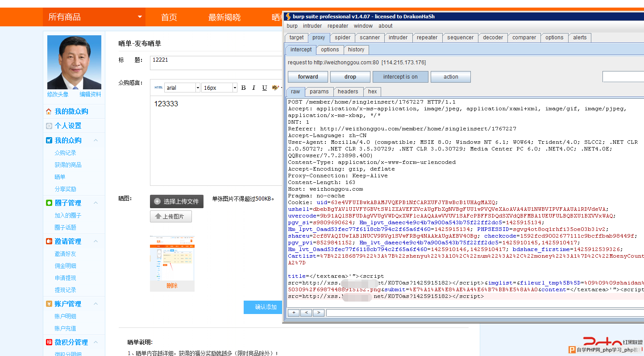Click the 编辑资料 link

[91, 94]
